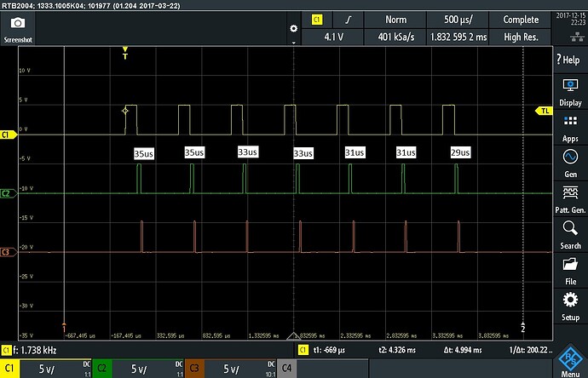
Task: Click the reference point triangle on time axis
Action: (x=294, y=335)
